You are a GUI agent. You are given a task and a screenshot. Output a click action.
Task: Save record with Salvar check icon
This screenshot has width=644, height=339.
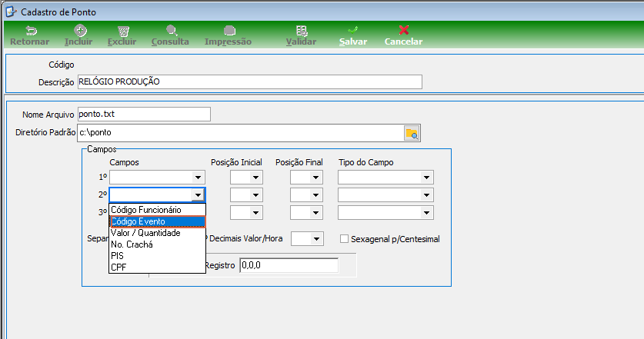(352, 31)
